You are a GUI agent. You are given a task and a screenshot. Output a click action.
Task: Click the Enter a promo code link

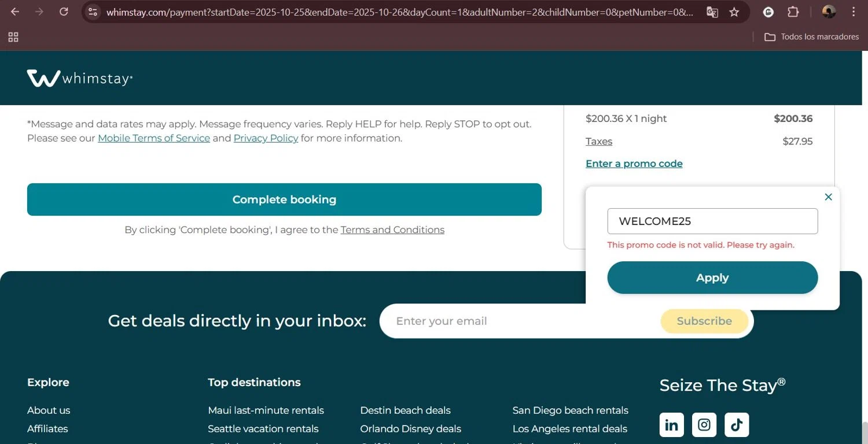634,164
